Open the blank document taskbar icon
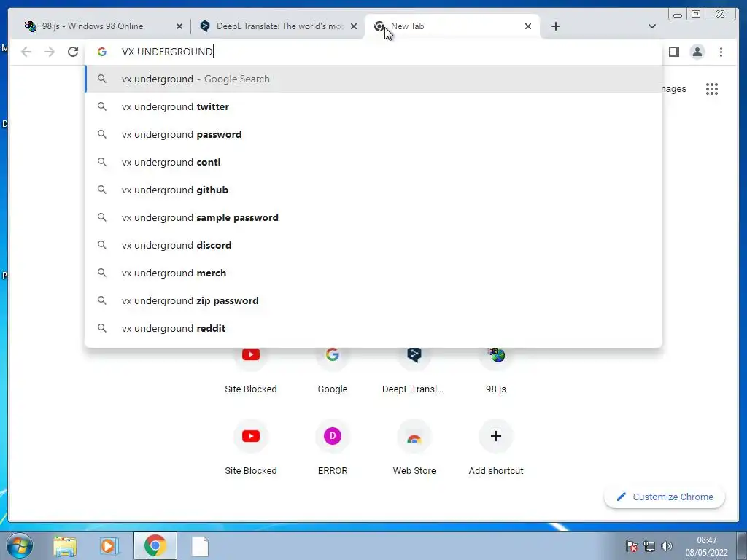Image resolution: width=747 pixels, height=560 pixels. point(200,545)
